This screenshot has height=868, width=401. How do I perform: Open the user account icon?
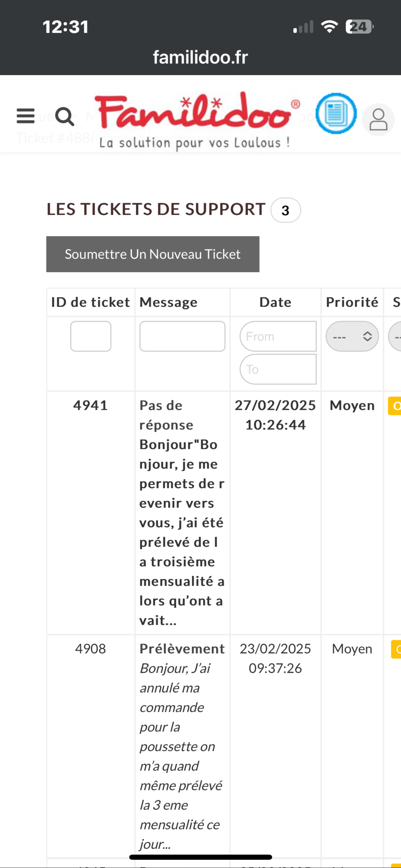pyautogui.click(x=378, y=119)
